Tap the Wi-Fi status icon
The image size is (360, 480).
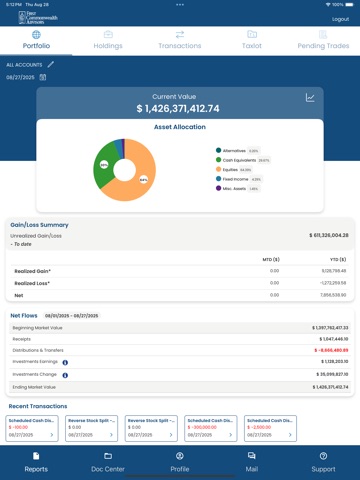click(328, 5)
